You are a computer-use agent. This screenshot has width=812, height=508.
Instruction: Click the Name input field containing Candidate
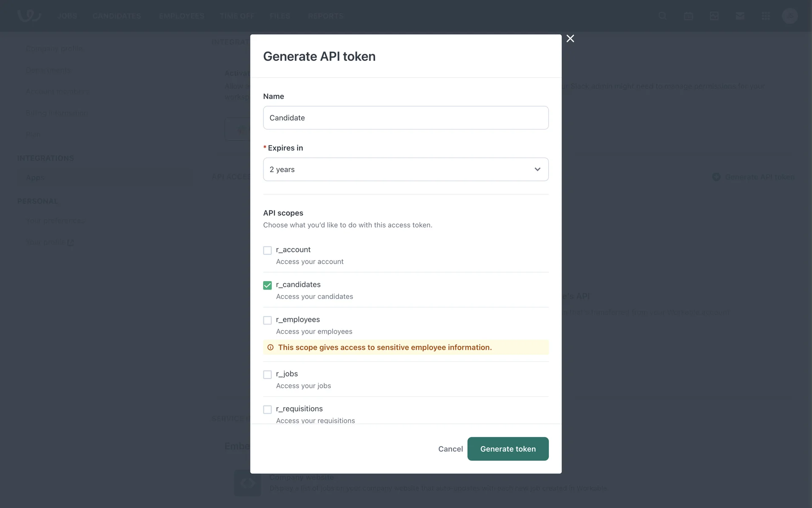point(405,118)
